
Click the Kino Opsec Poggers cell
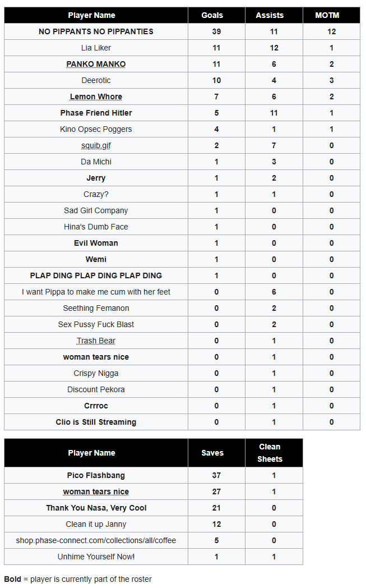tap(96, 130)
